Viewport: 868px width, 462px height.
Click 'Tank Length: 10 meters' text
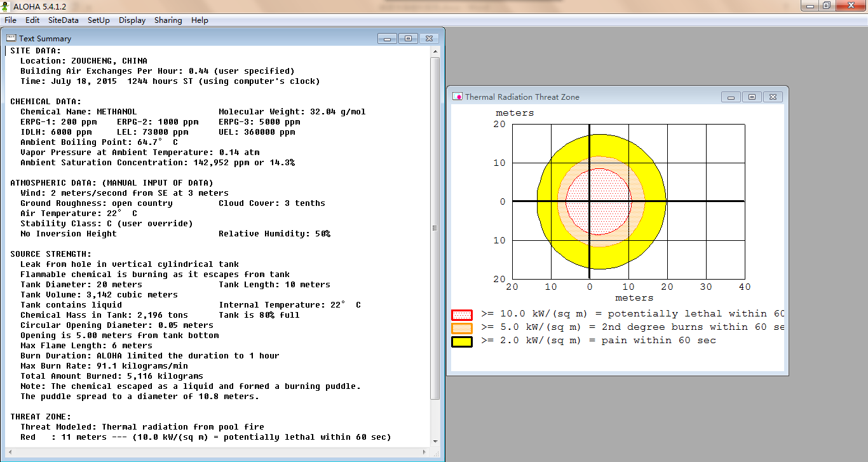click(x=275, y=285)
